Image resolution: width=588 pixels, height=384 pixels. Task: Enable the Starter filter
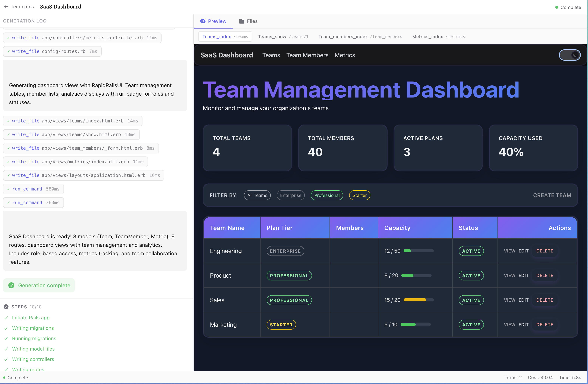(x=360, y=195)
